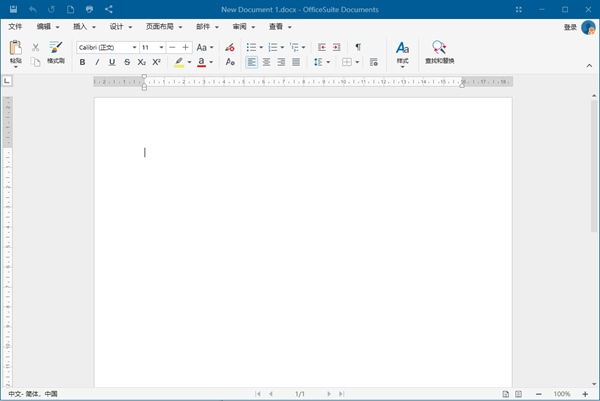Open the 文件 menu
The height and width of the screenshot is (401, 600).
coord(15,27)
